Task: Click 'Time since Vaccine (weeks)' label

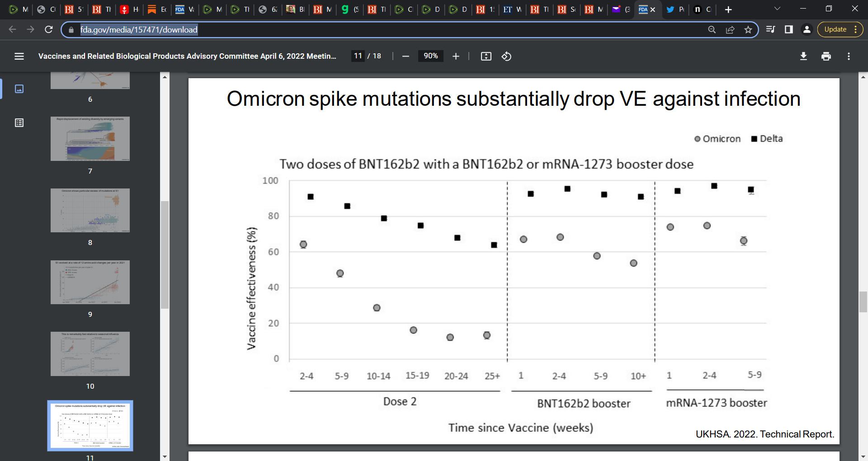Action: click(x=521, y=428)
